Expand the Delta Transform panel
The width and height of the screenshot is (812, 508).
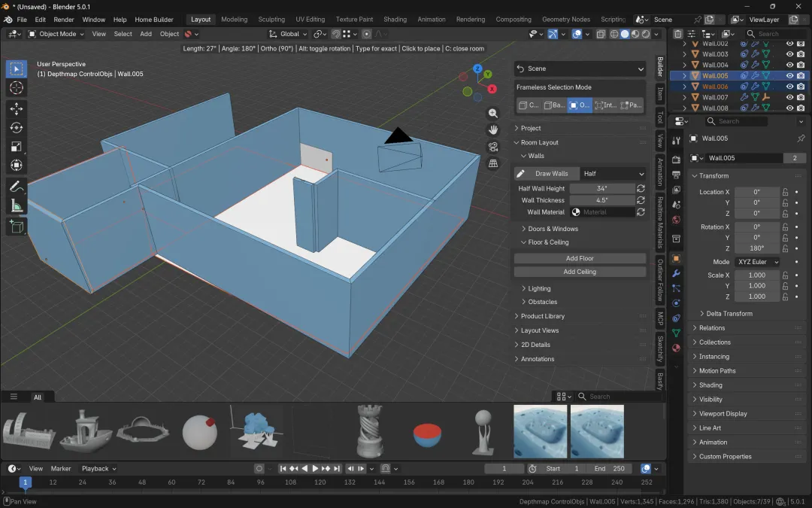click(729, 314)
